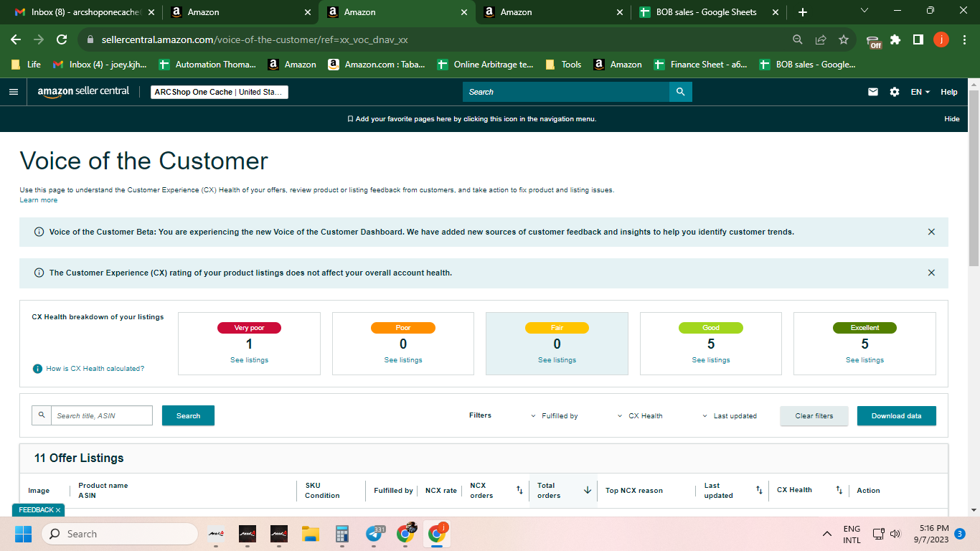
Task: Focus the 'Search title, ASIN' input field
Action: point(102,415)
